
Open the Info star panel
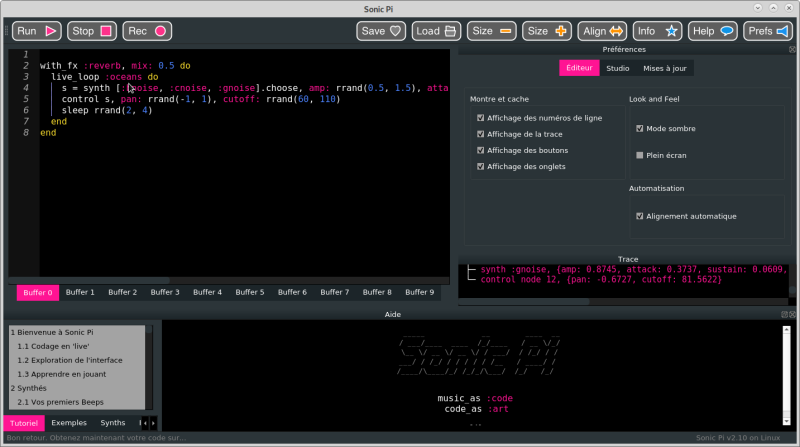(x=658, y=31)
